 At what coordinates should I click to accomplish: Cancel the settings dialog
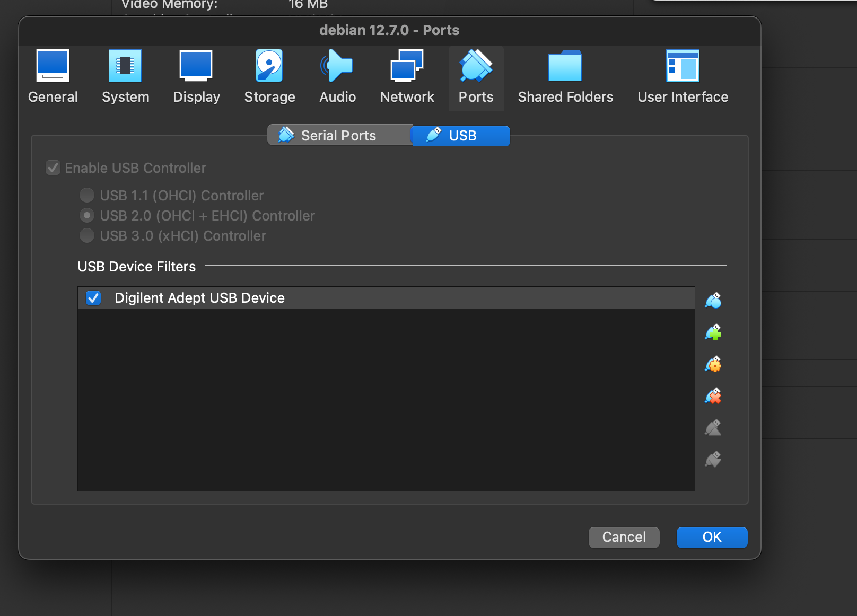coord(624,537)
